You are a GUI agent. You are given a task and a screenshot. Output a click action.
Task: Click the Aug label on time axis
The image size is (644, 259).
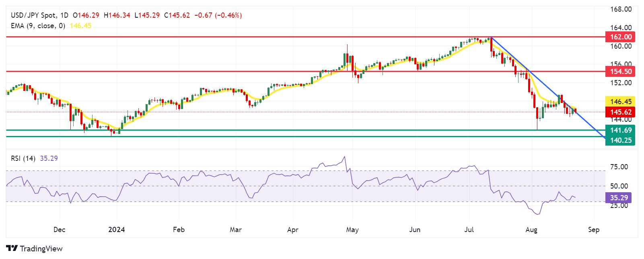point(531,230)
